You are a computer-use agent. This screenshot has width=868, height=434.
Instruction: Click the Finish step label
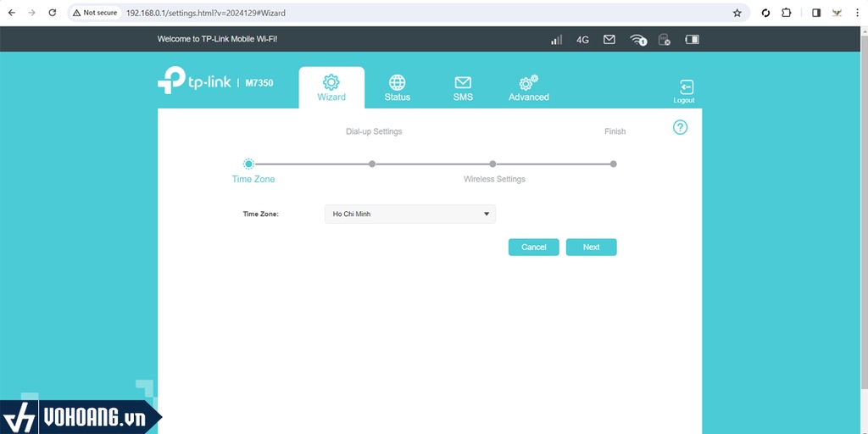pos(615,131)
